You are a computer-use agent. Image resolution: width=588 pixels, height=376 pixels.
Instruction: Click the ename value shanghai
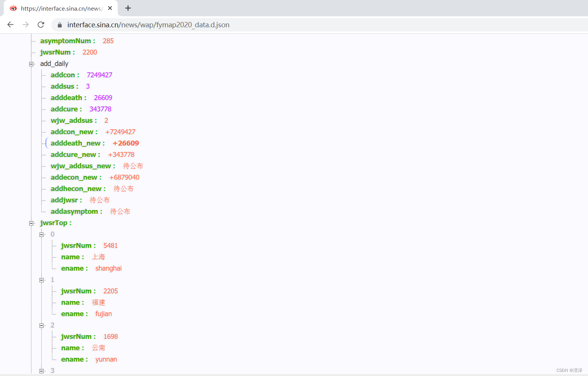[108, 268]
